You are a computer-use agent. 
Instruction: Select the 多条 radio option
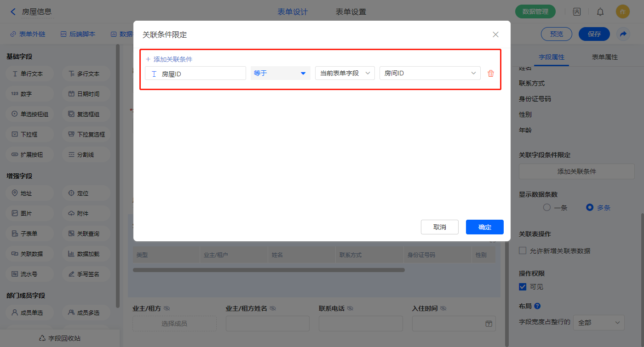pyautogui.click(x=590, y=207)
